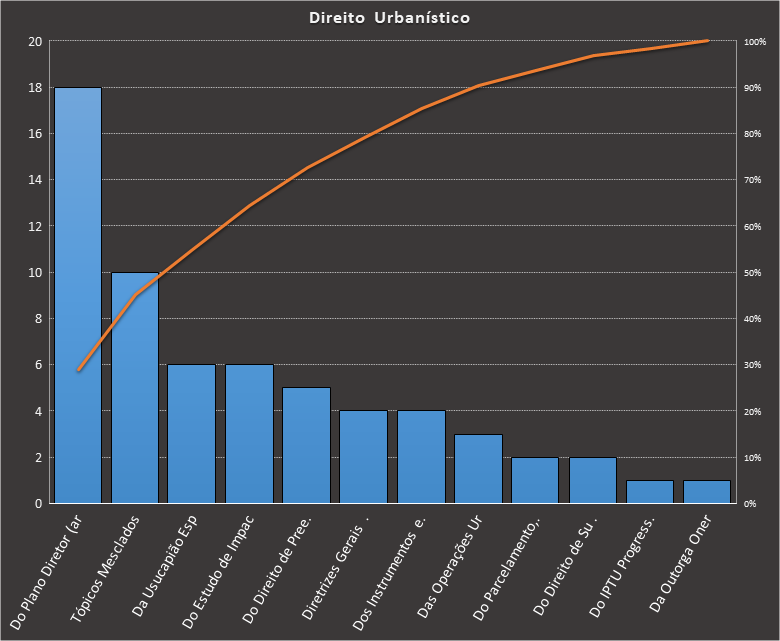This screenshot has height=641, width=780.
Task: Select the Do Parcelamento bar
Action: pyautogui.click(x=535, y=480)
